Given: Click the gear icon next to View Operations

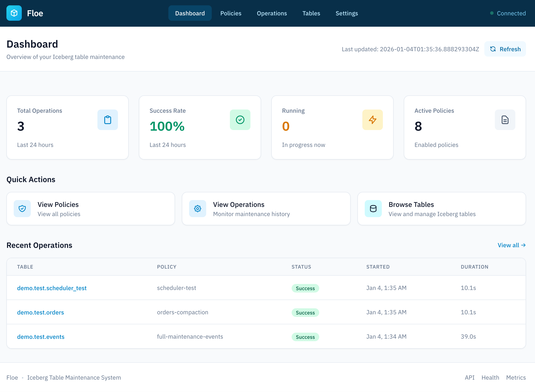Looking at the screenshot, I should 197,209.
